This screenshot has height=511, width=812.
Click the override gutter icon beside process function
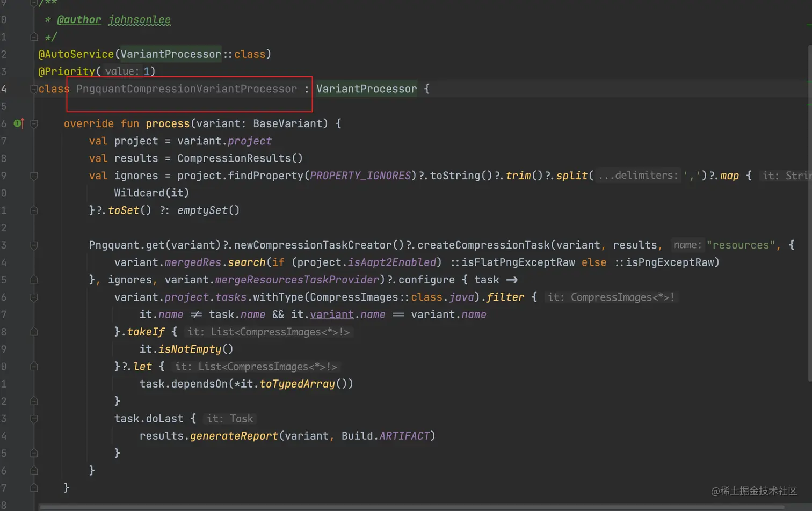[19, 123]
